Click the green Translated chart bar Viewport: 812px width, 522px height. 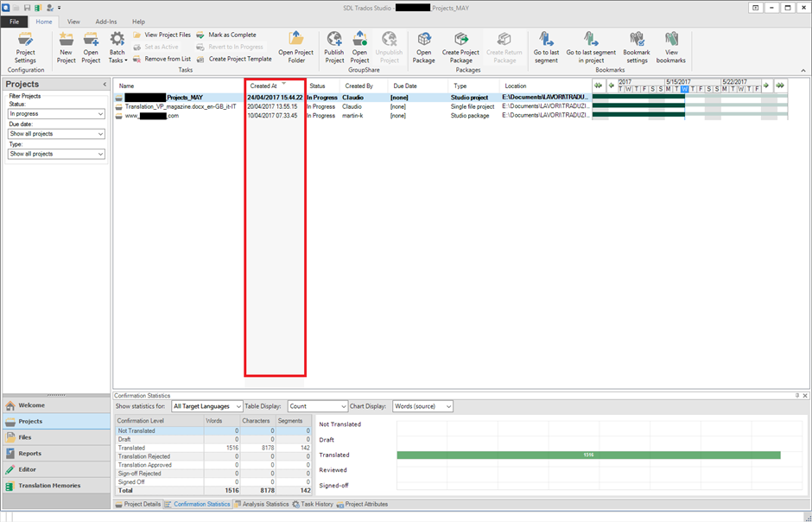[588, 455]
